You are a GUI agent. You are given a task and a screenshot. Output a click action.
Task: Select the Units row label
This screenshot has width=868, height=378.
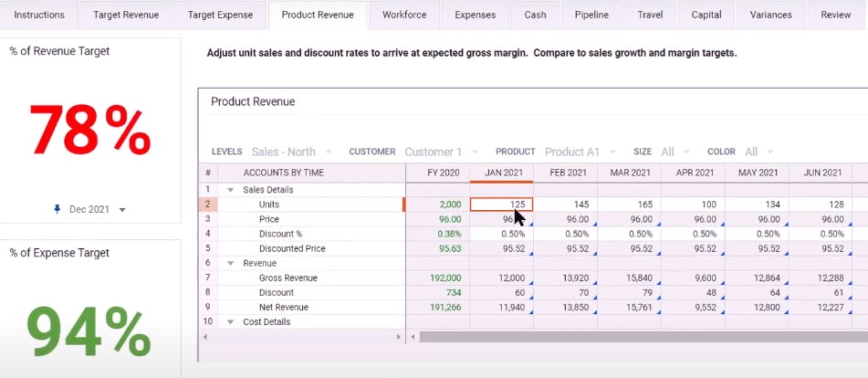pos(268,205)
